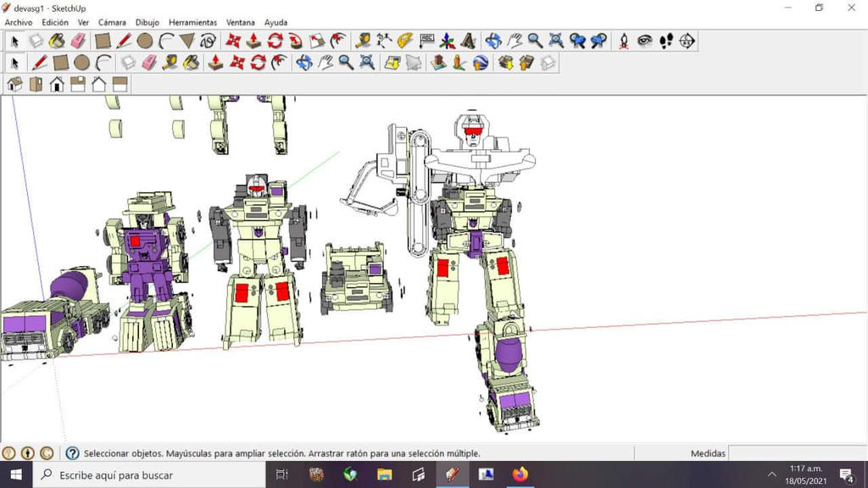The image size is (868, 488).
Task: Open the Cámara menu
Action: click(x=112, y=23)
